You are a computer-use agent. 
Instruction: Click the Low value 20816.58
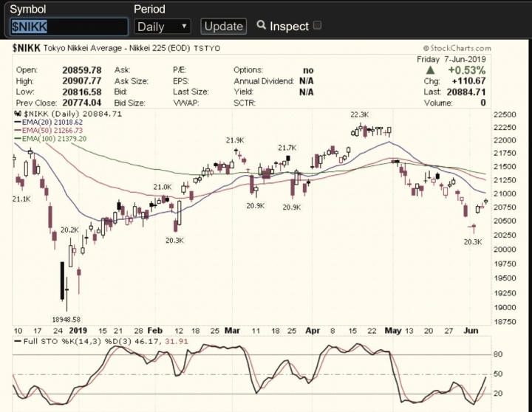82,92
